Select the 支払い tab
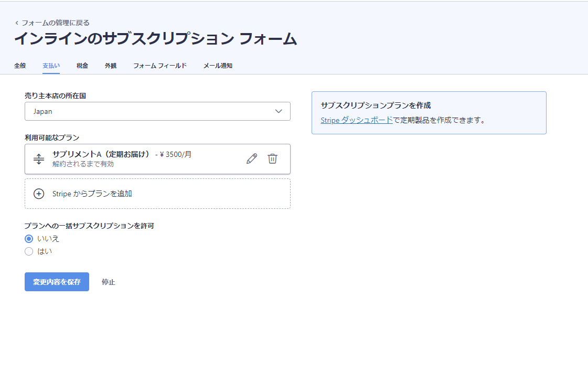588x371 pixels. (51, 66)
